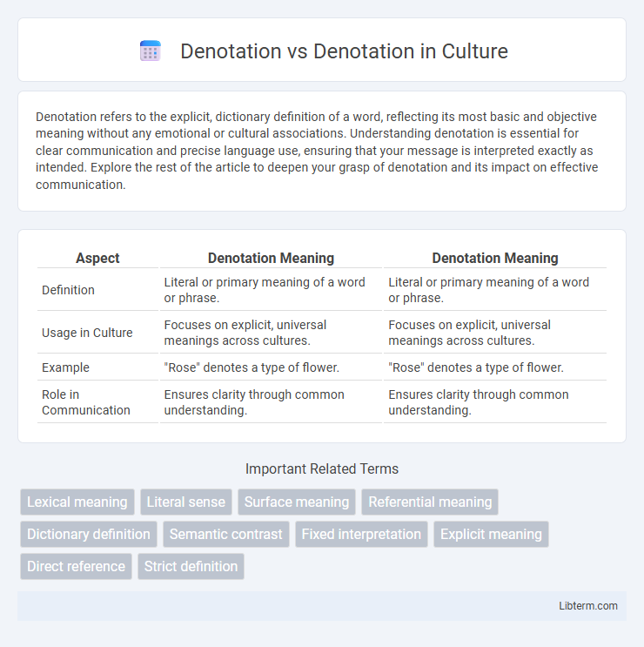644x647 pixels.
Task: Click the middle cell of Role in Communication row
Action: click(x=271, y=402)
